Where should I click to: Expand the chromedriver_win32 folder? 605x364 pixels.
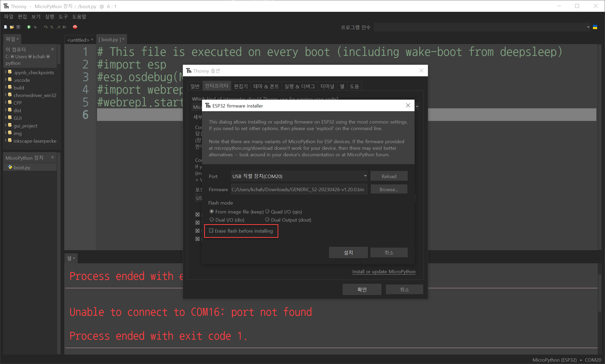[x=6, y=95]
